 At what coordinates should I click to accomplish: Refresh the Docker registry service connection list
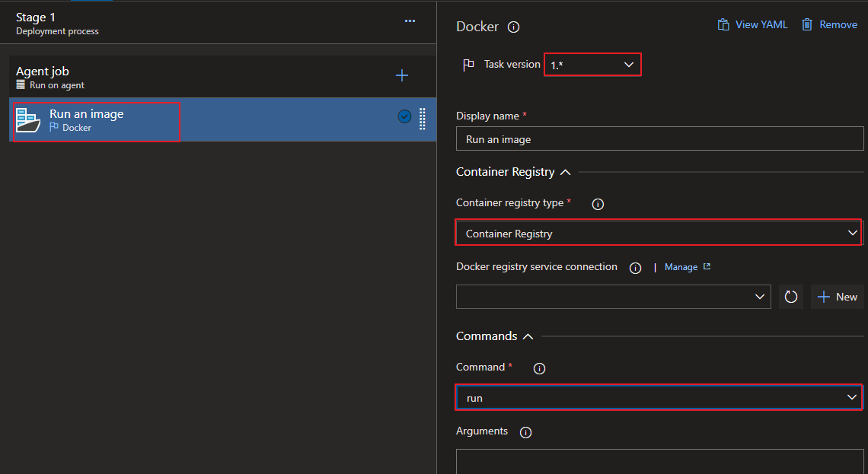point(791,297)
